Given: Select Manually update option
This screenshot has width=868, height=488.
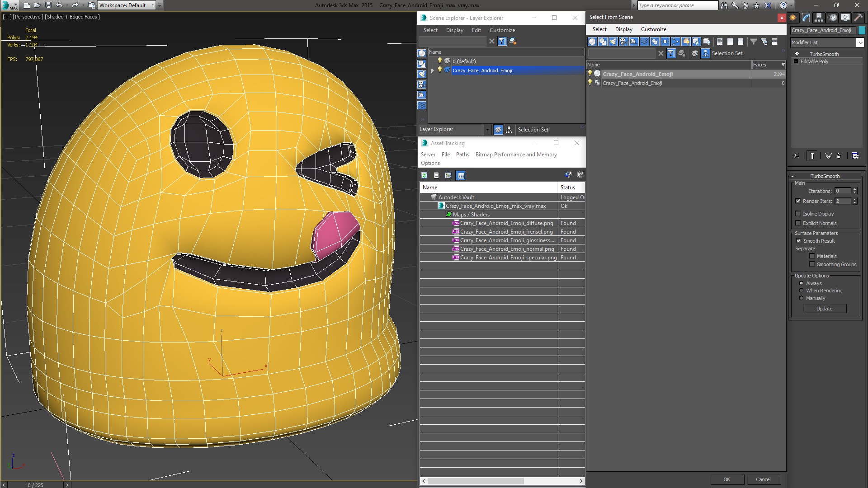Looking at the screenshot, I should tap(801, 298).
